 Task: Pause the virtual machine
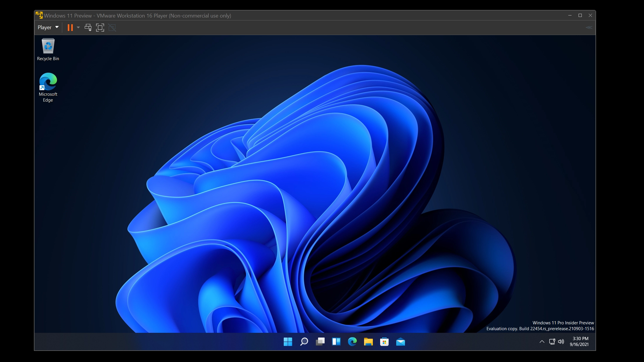pos(70,27)
